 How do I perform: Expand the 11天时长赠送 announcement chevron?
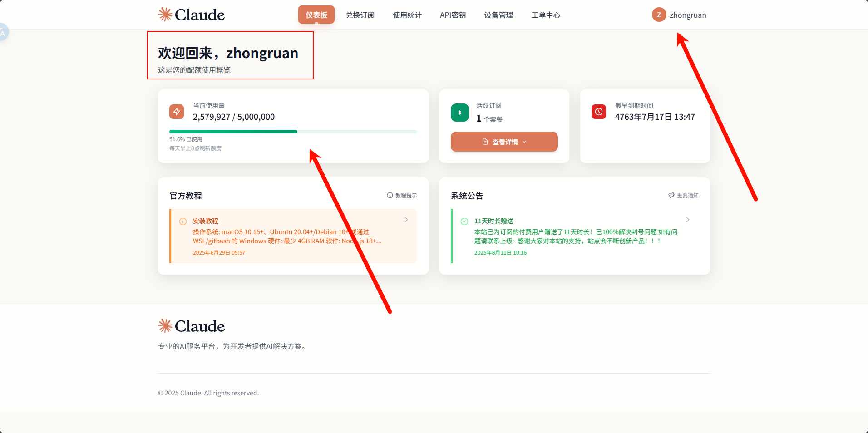[688, 220]
